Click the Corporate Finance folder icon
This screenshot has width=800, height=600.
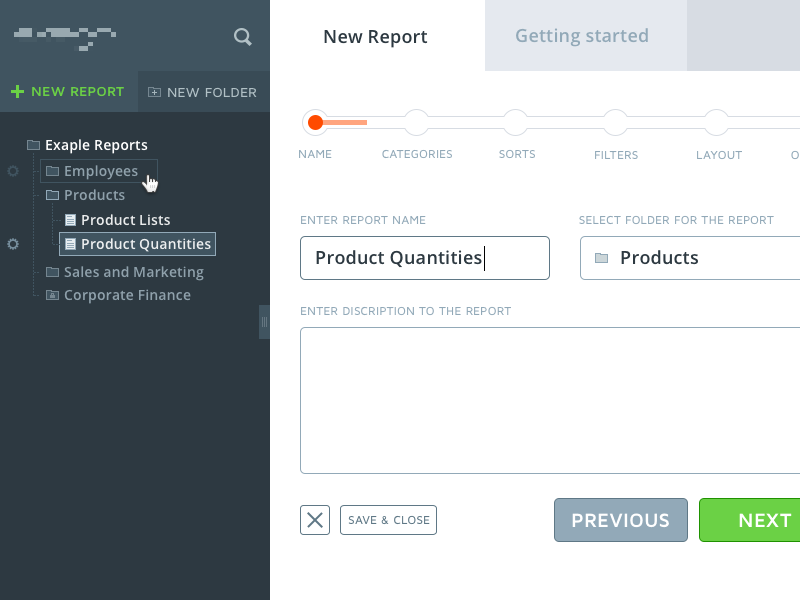click(x=52, y=295)
